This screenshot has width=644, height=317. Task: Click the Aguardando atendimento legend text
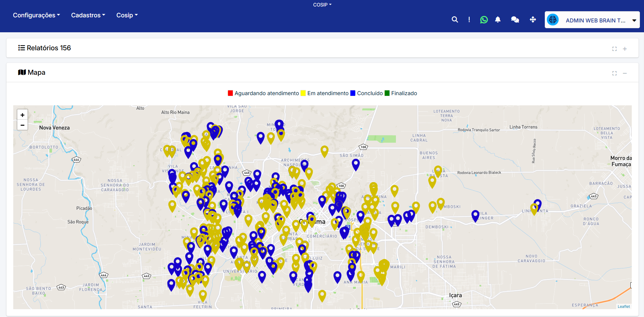point(267,93)
